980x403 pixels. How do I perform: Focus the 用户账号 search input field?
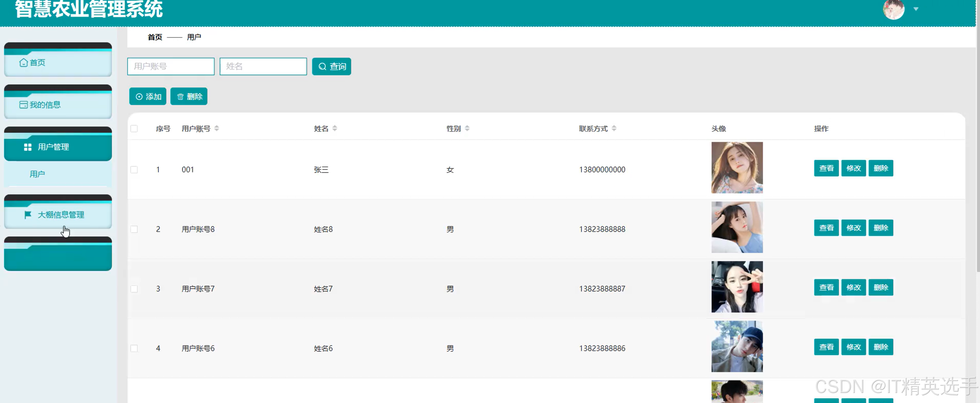pyautogui.click(x=171, y=67)
